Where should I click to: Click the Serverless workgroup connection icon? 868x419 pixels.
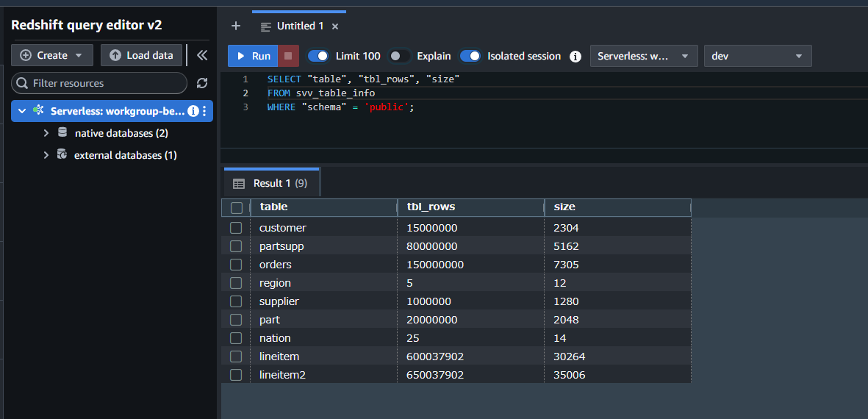(x=39, y=111)
